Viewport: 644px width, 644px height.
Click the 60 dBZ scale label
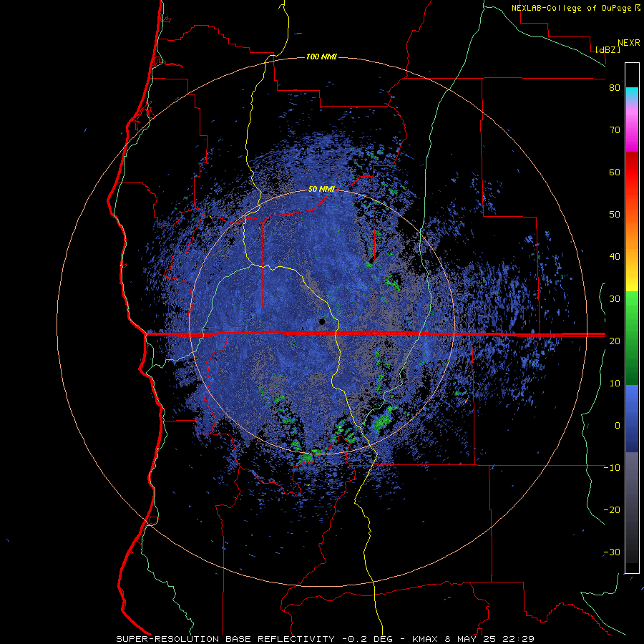615,172
